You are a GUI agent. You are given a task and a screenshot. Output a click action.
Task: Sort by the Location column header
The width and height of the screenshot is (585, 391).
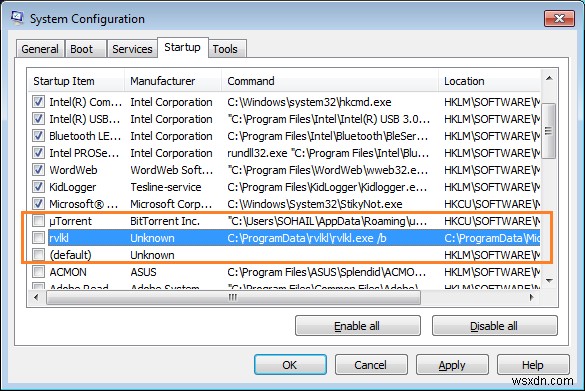coord(489,81)
